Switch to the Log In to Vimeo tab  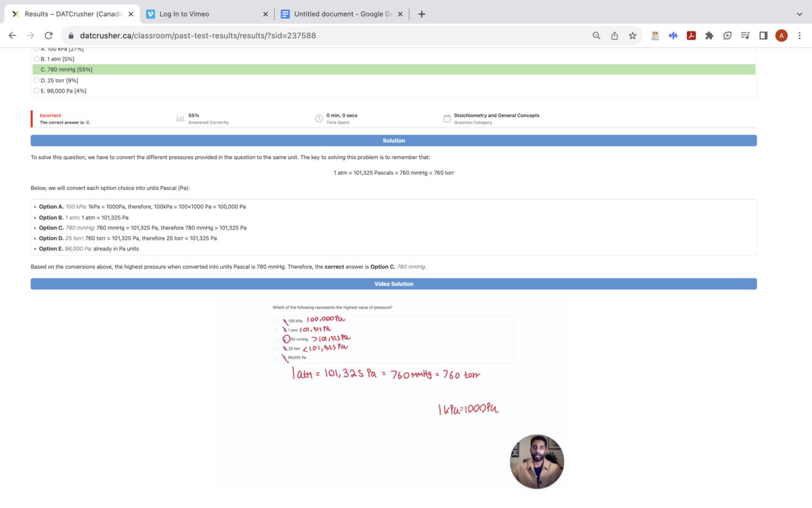tap(207, 14)
